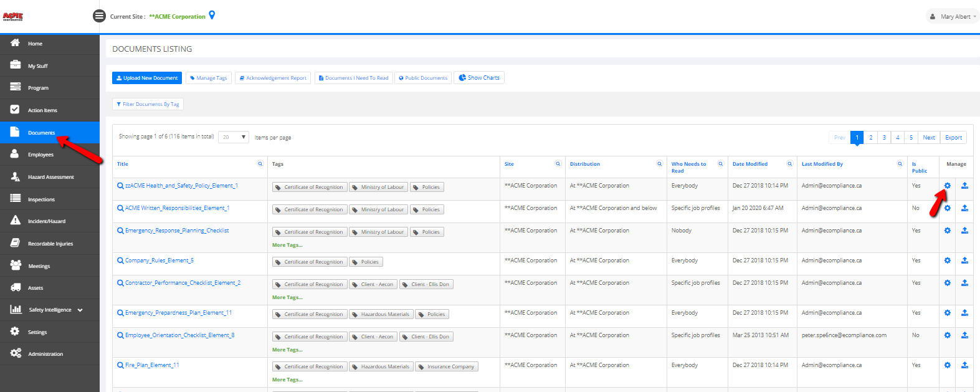
Task: Click gear icon for zzACME Health_and_Safety_Policy row
Action: click(x=948, y=186)
